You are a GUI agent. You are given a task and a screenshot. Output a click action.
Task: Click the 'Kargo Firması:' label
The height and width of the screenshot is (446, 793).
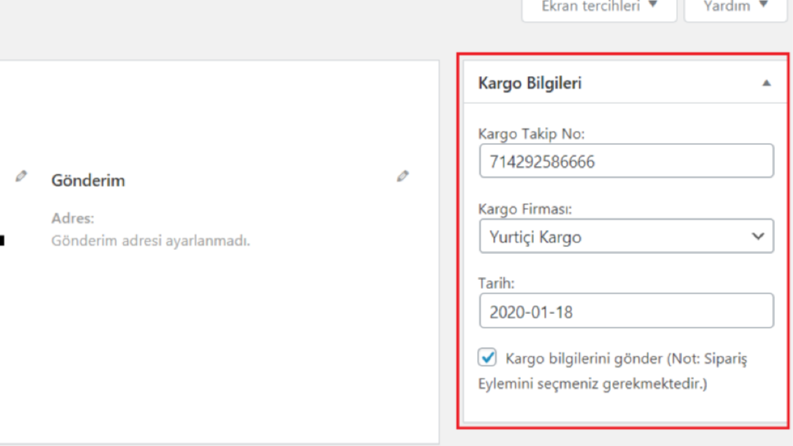click(525, 209)
